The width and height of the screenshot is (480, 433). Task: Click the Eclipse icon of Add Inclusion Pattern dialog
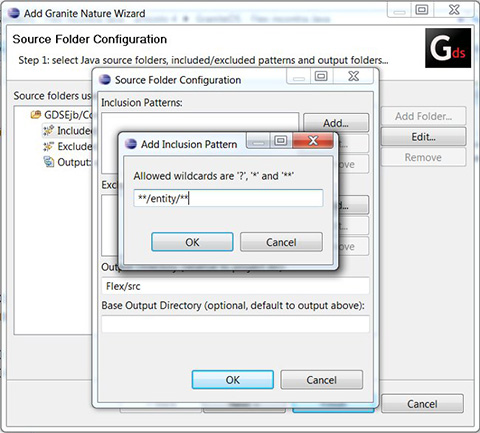(131, 144)
